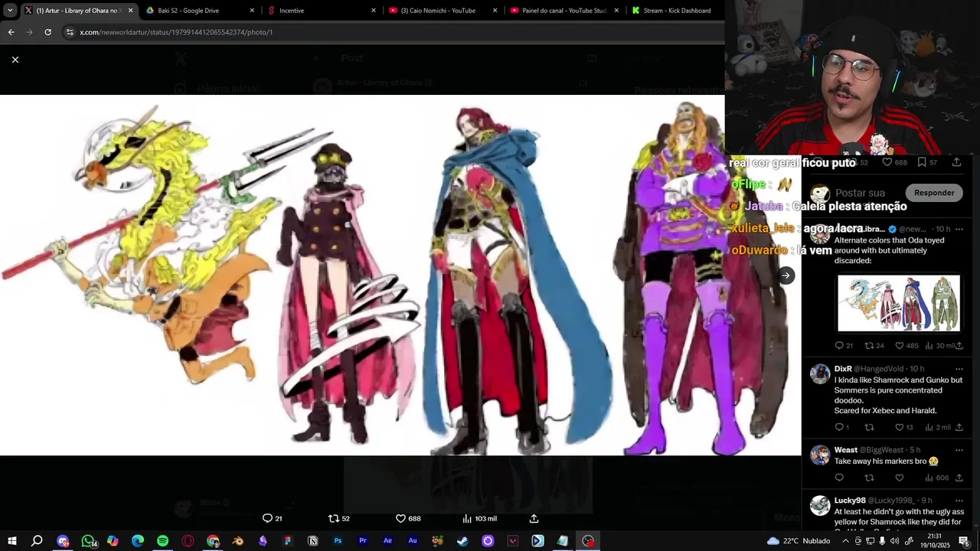Switch to the Incentive tab

[322, 11]
